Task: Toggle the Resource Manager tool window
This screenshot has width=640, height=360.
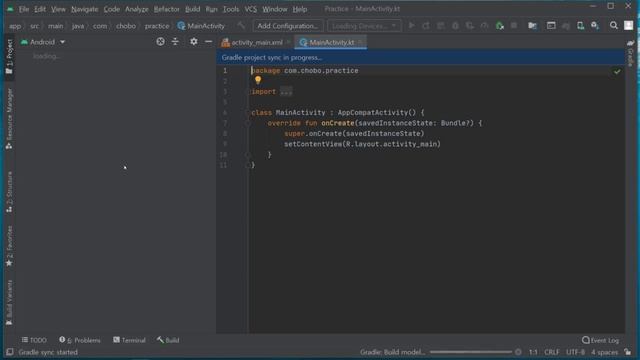Action: (9, 119)
